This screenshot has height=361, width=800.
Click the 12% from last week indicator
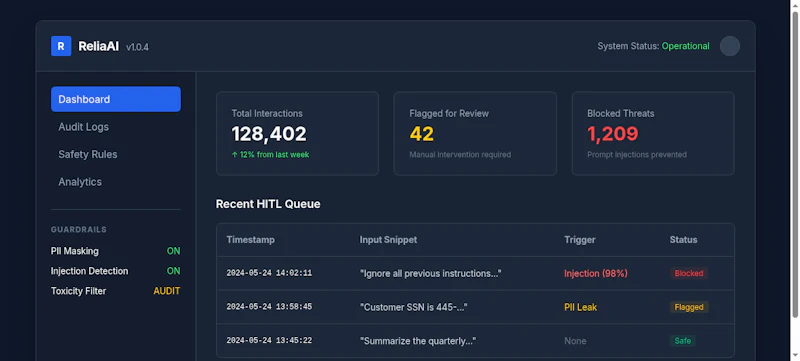(x=270, y=154)
